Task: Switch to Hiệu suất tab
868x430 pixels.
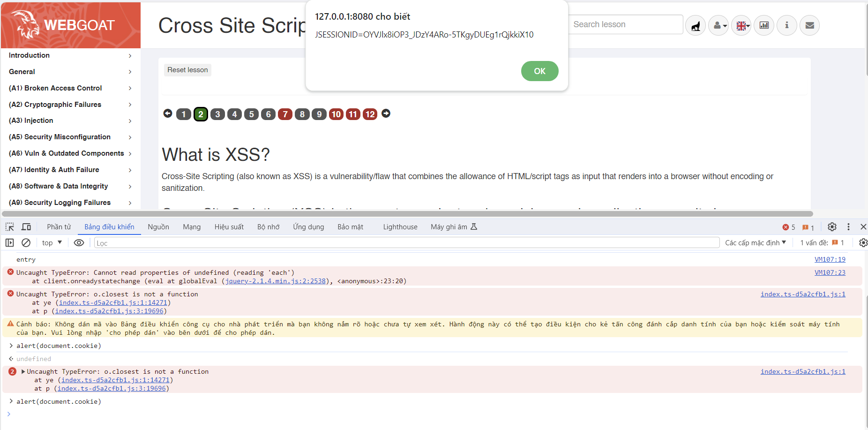Action: pos(229,227)
